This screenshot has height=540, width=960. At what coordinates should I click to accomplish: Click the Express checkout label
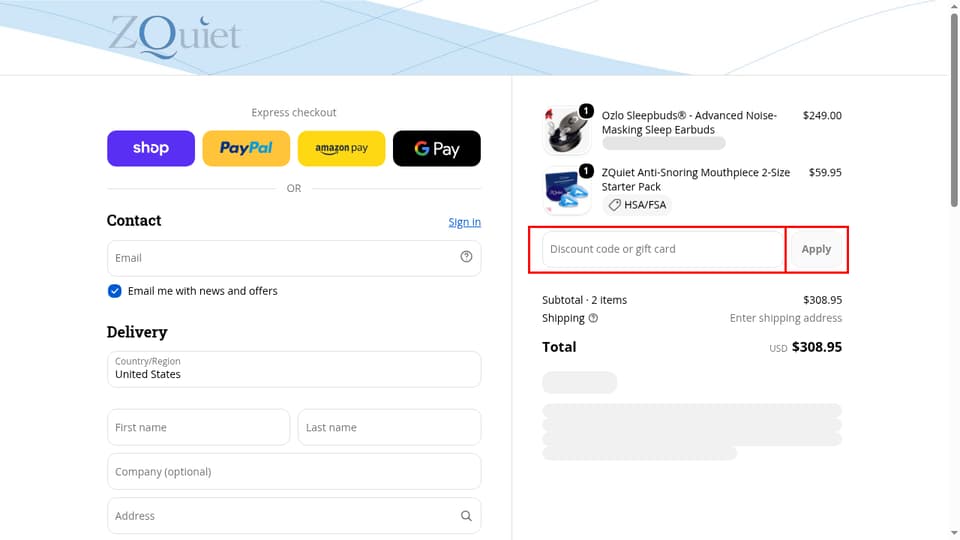click(294, 113)
